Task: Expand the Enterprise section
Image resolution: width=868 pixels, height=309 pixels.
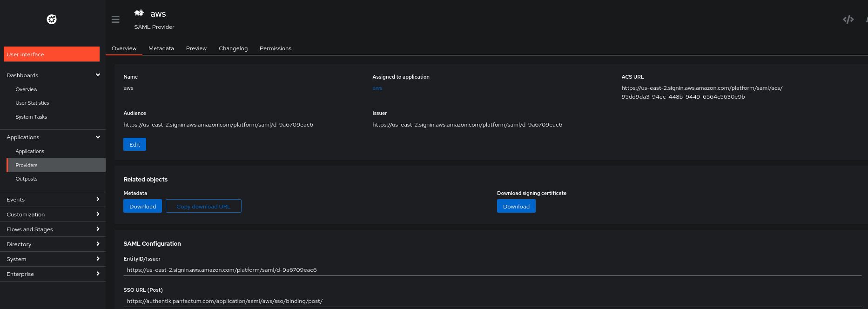Action: tap(53, 274)
